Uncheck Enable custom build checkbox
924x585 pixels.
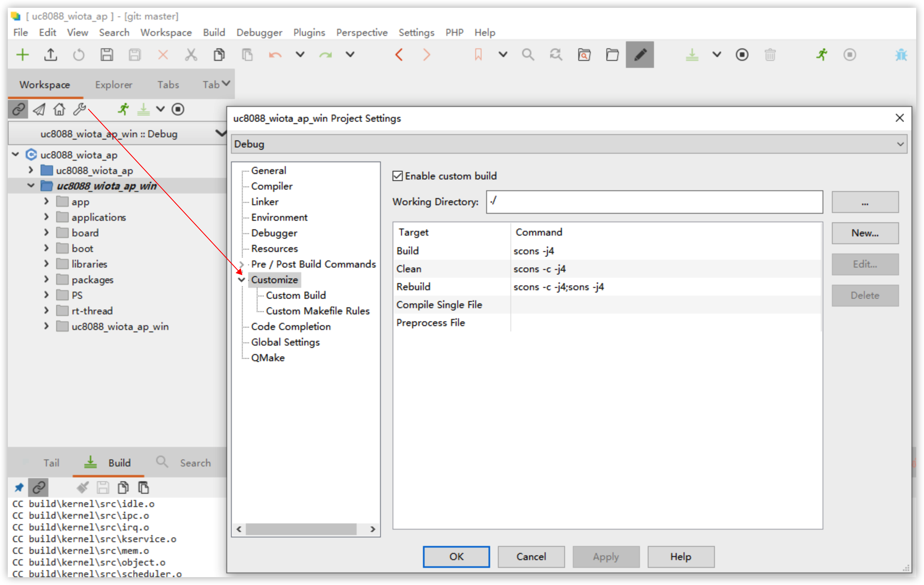[397, 176]
